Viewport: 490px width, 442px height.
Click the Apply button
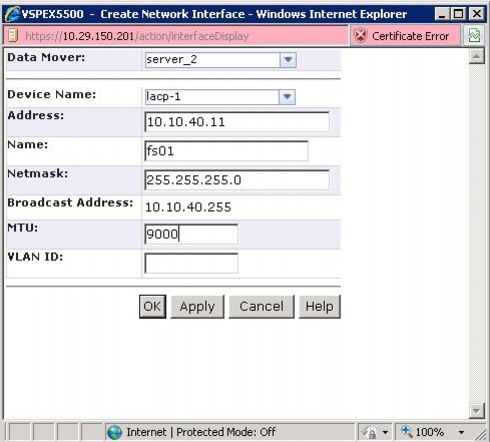point(197,306)
